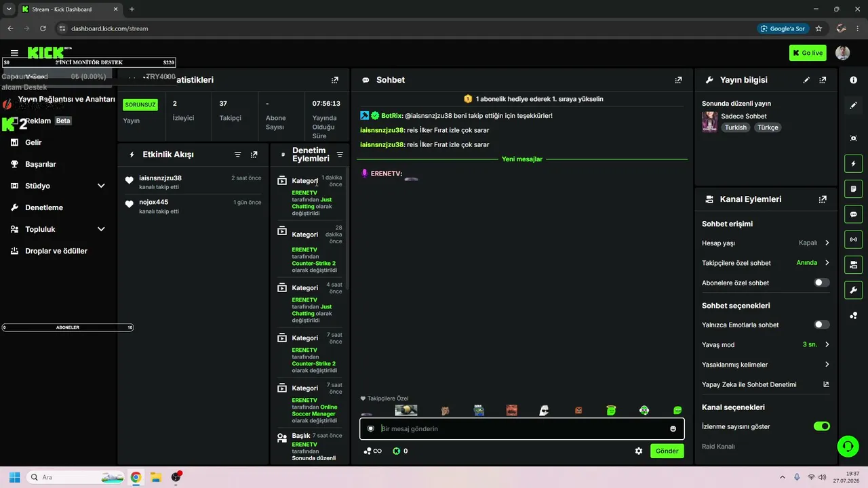Open the Yavaş mod setting
This screenshot has height=488, width=868.
(766, 344)
